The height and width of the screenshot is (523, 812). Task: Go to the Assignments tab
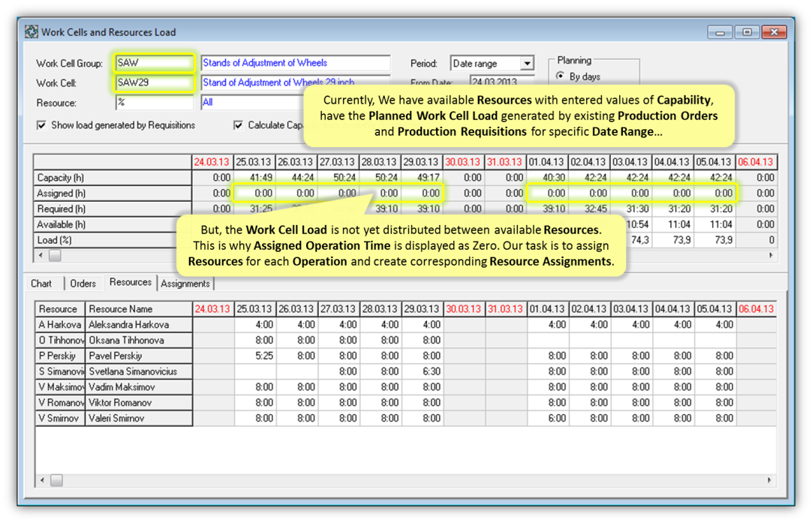185,283
